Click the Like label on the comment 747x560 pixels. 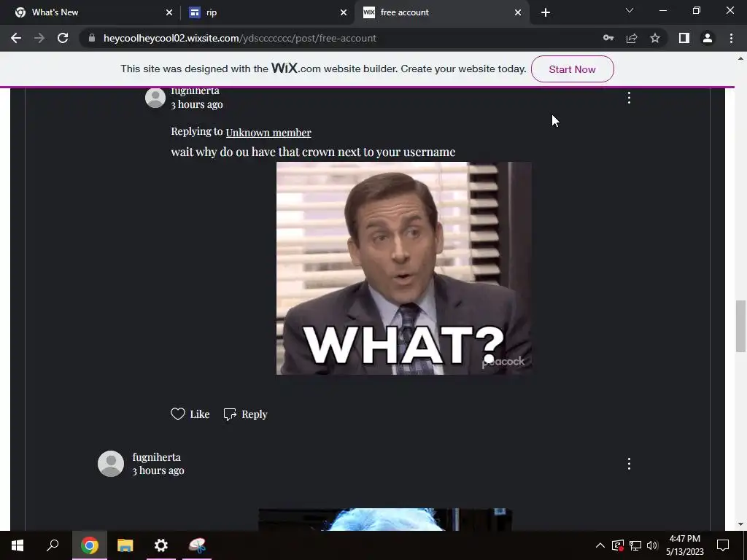[200, 414]
